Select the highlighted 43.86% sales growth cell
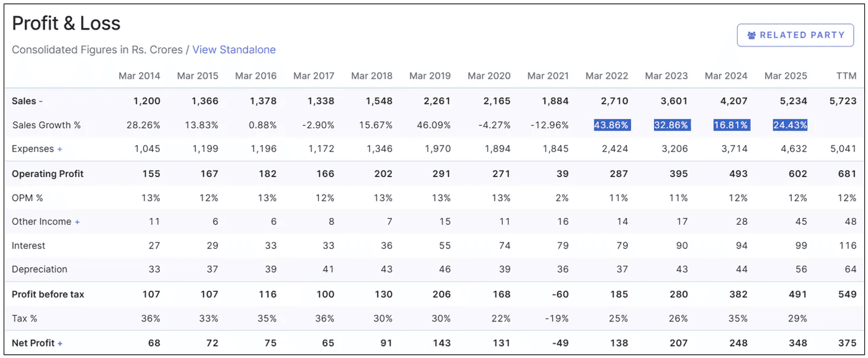868x358 pixels. [611, 124]
